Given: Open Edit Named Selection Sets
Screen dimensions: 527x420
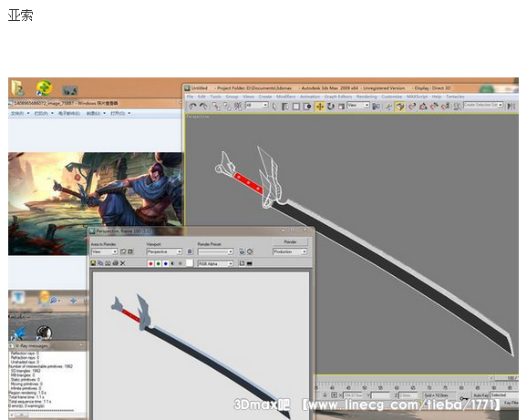Looking at the screenshot, I should [x=457, y=107].
